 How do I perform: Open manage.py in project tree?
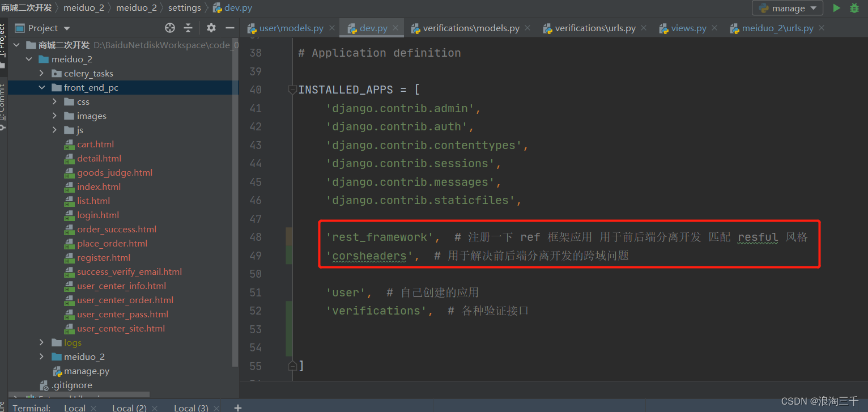[x=87, y=371]
